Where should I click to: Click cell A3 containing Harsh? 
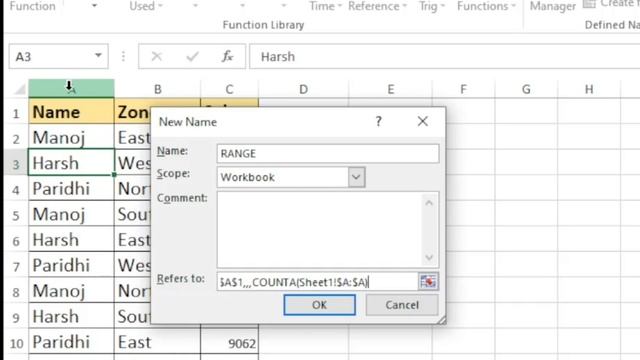tap(71, 163)
